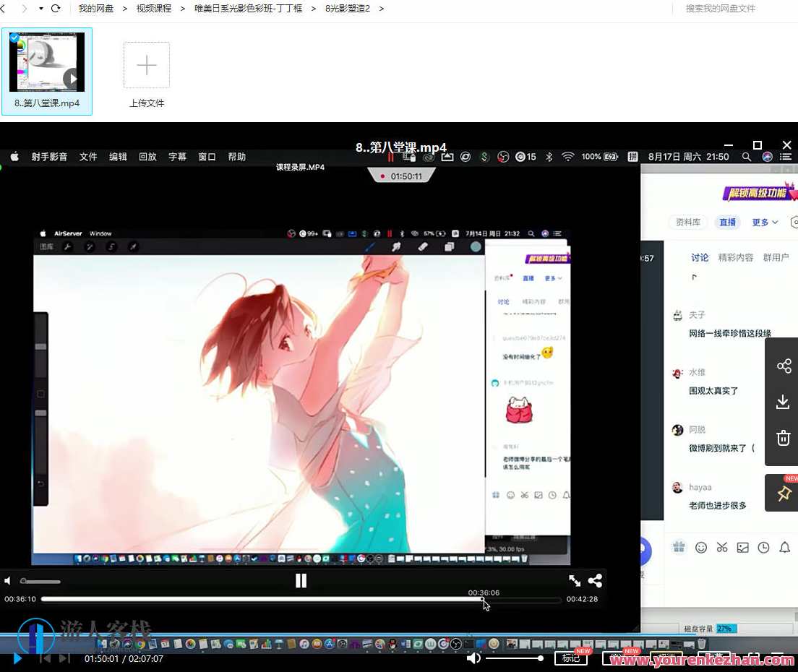The width and height of the screenshot is (798, 672).
Task: Open the 8..第八堂课.mp4 video thumbnail
Action: pos(46,61)
